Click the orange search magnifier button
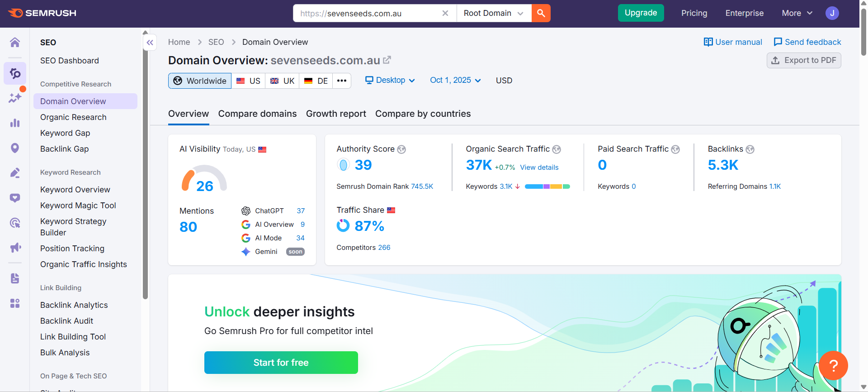The height and width of the screenshot is (392, 868). pos(541,13)
